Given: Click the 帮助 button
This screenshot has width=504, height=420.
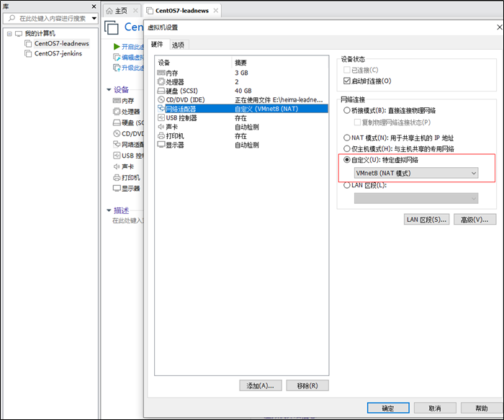Looking at the screenshot, I should tap(481, 408).
